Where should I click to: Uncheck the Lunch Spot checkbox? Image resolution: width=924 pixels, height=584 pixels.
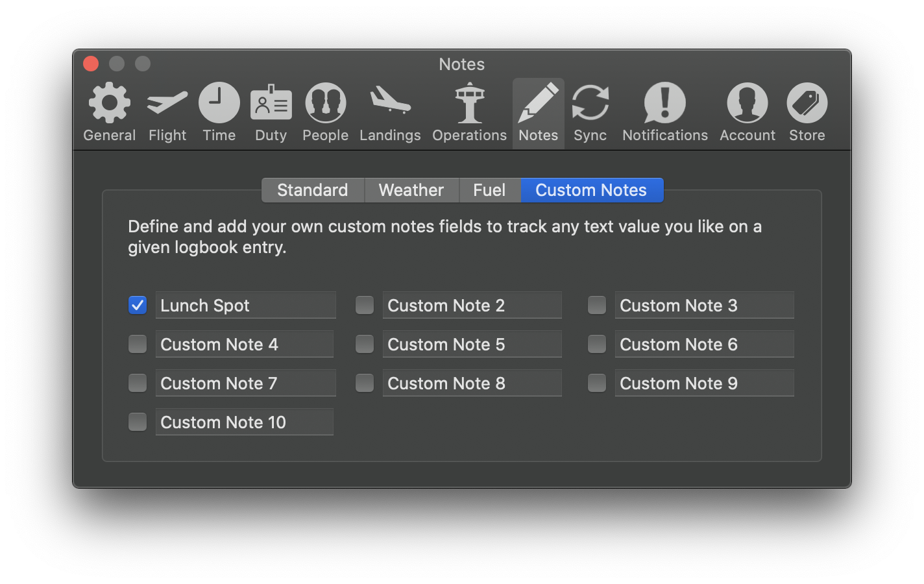click(x=138, y=305)
